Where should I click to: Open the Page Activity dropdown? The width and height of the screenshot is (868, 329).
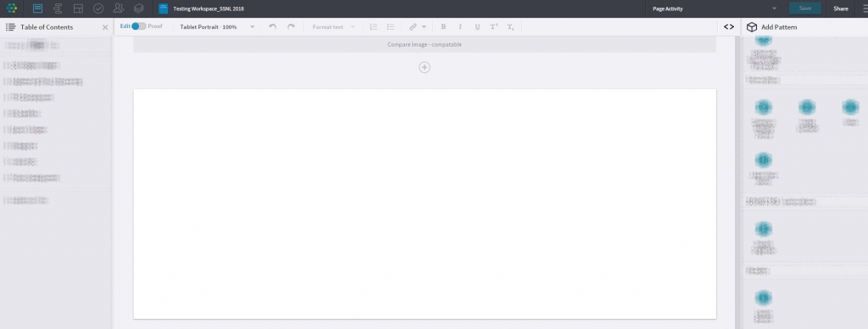click(714, 8)
